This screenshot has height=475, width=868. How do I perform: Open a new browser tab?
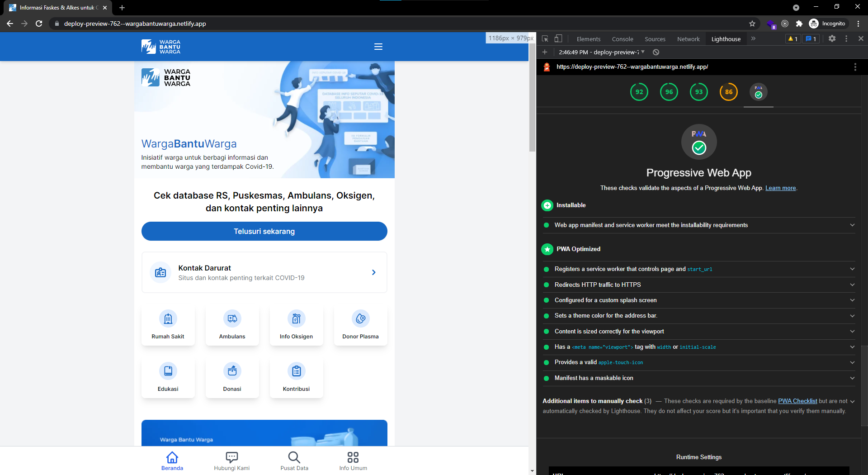[122, 8]
